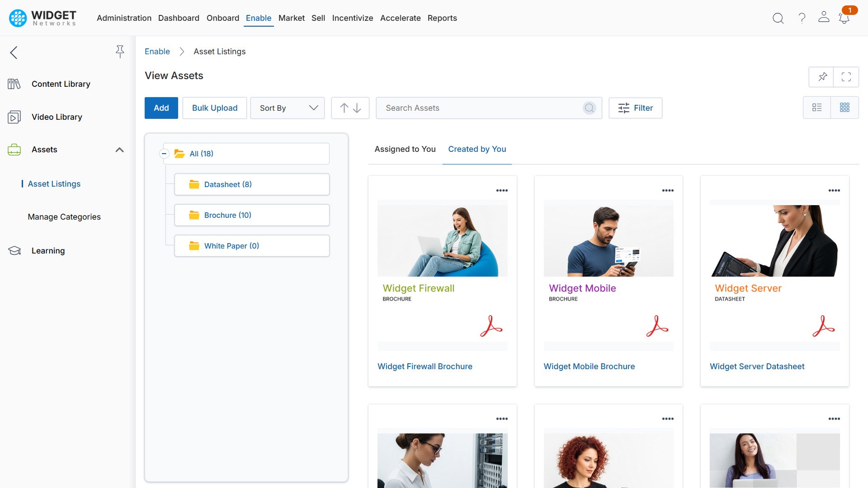Open the Video Library sidebar icon
Image resolution: width=868 pixels, height=488 pixels.
(14, 117)
